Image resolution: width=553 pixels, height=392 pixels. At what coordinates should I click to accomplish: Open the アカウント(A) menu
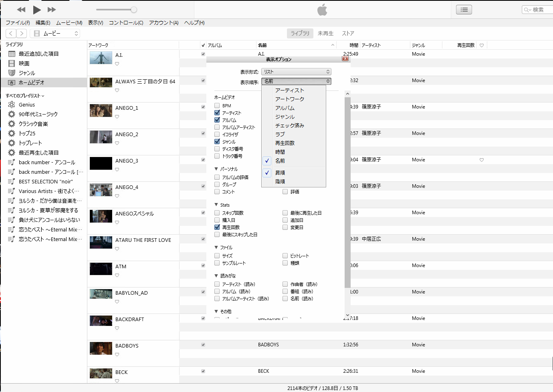(x=163, y=23)
